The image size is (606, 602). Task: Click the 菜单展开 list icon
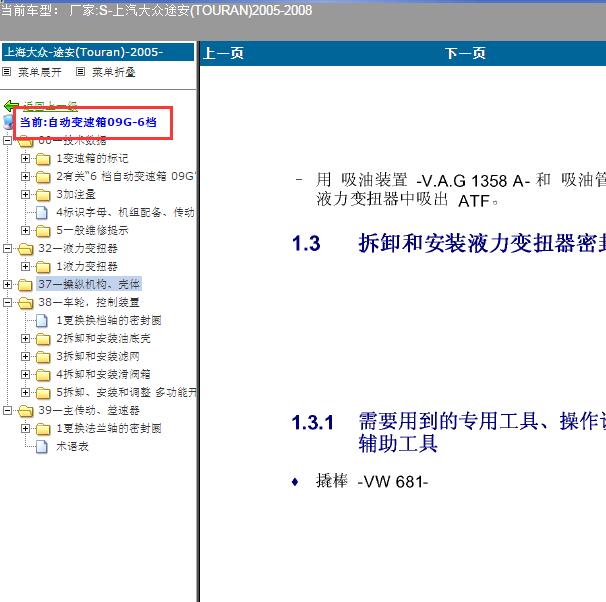7,72
